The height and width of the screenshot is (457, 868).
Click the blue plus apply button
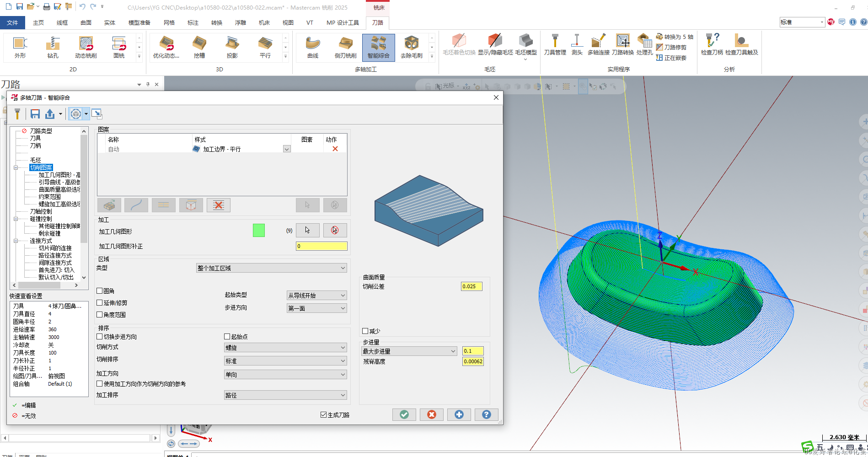click(459, 414)
